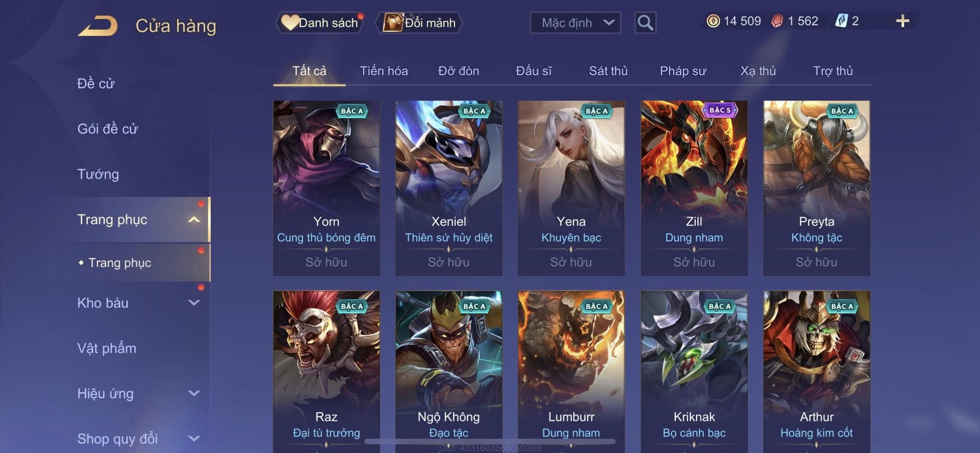Select the Zill Dung nham skin card
The width and height of the screenshot is (980, 453).
pos(694,188)
